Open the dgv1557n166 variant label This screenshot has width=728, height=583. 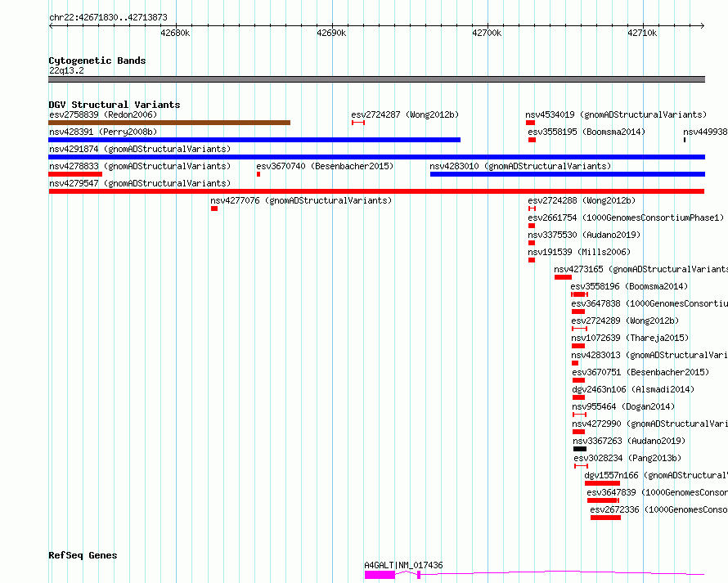[656, 475]
